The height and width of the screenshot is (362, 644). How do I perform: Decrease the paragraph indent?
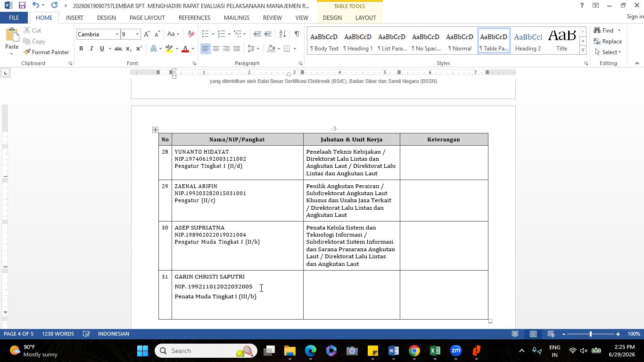coord(257,34)
